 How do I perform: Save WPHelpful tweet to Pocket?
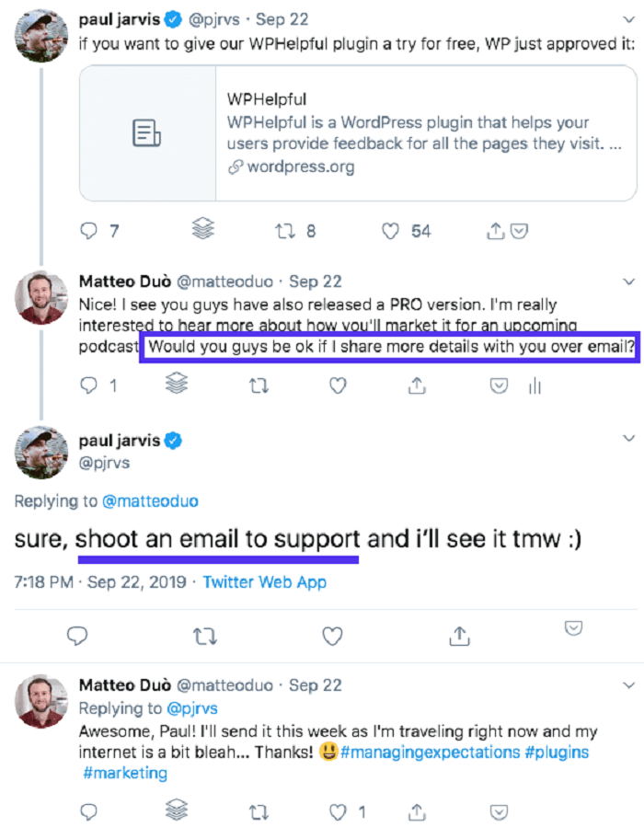pyautogui.click(x=519, y=231)
